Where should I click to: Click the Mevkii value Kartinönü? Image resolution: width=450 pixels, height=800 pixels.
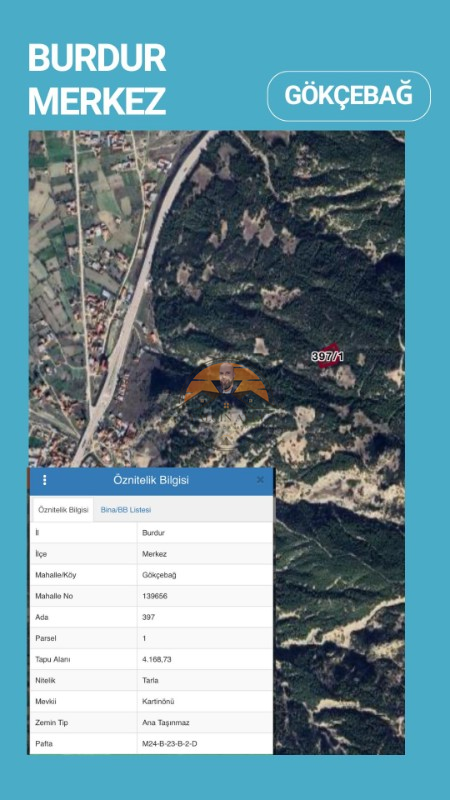[158, 702]
